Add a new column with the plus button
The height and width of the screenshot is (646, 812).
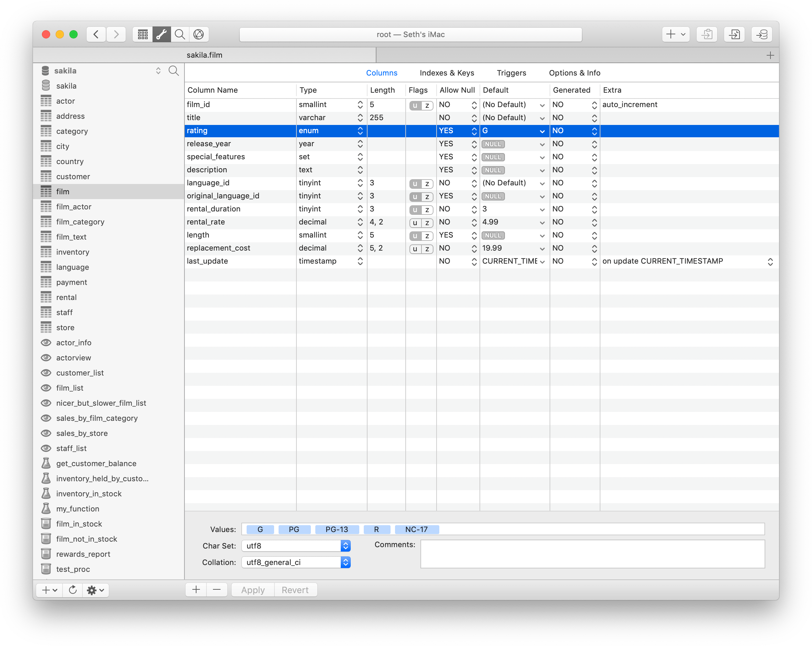(196, 589)
